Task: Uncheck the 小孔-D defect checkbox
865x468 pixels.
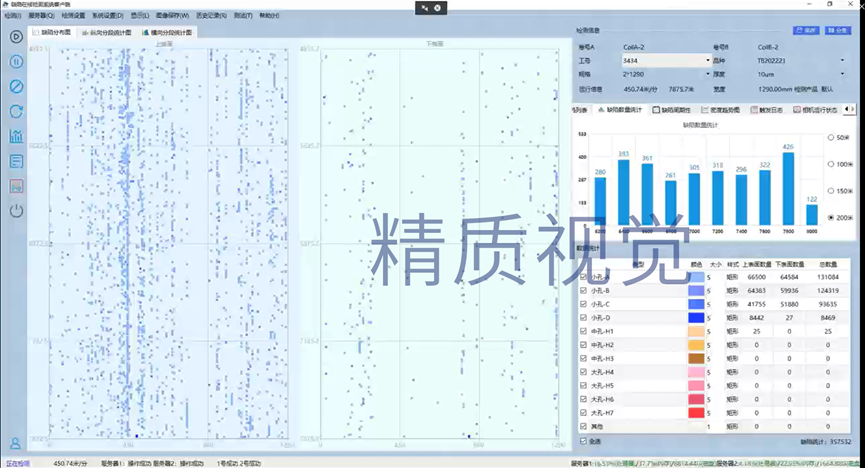Action: pos(584,317)
